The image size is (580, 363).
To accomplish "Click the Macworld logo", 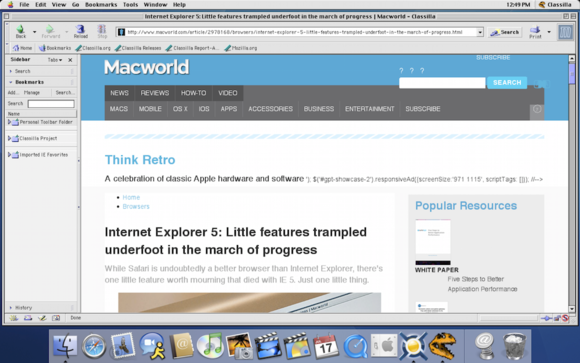I will tap(146, 67).
